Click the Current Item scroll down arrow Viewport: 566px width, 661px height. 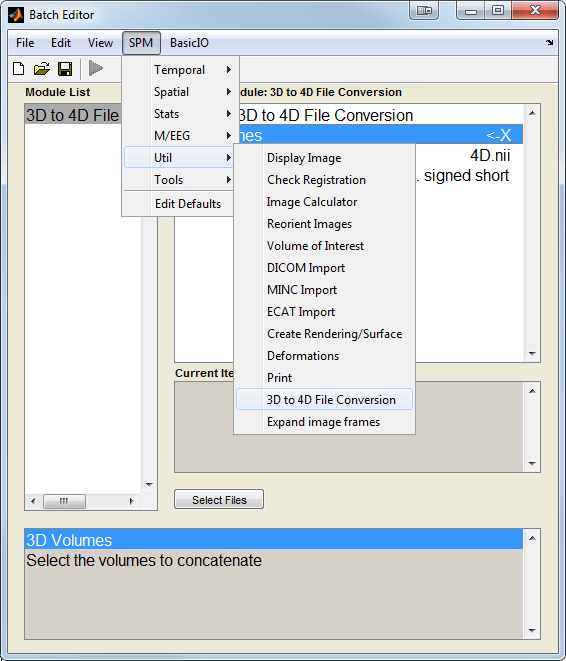532,463
